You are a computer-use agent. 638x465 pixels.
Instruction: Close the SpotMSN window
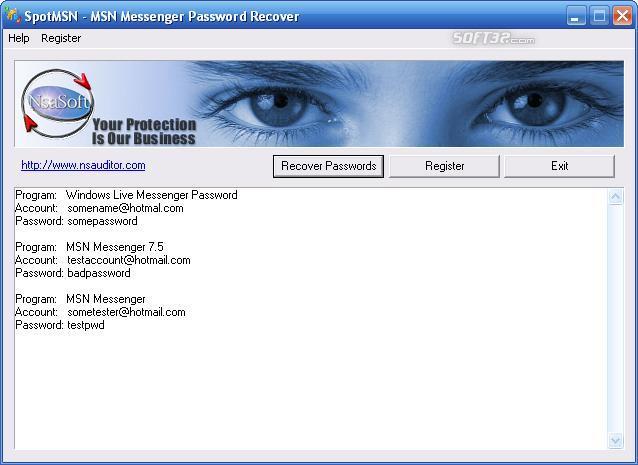[x=623, y=16]
